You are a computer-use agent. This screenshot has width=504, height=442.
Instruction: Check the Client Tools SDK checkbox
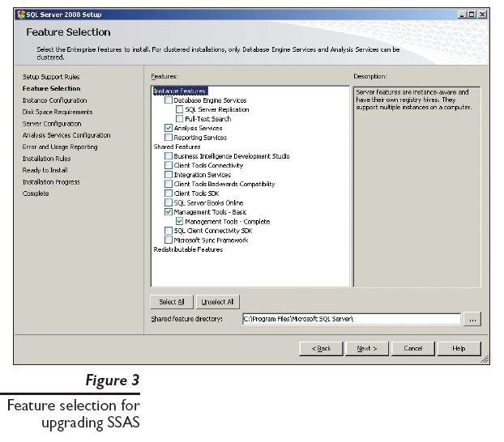pyautogui.click(x=169, y=193)
